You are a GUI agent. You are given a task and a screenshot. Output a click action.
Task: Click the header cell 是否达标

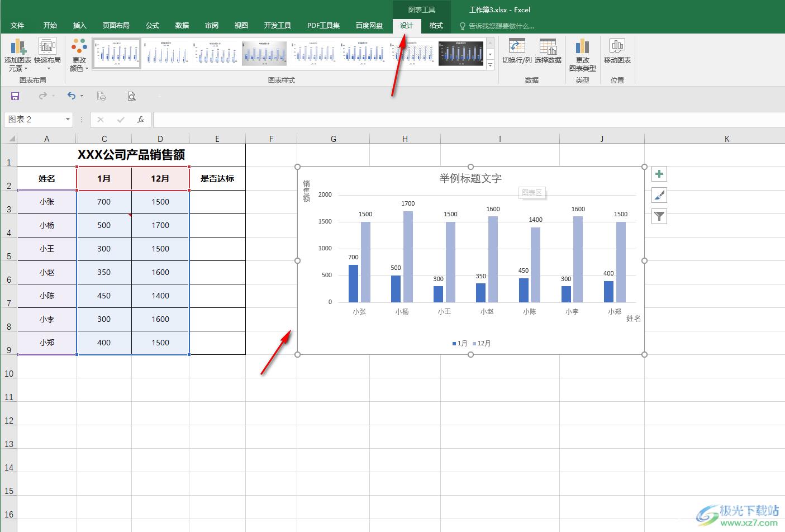click(217, 179)
